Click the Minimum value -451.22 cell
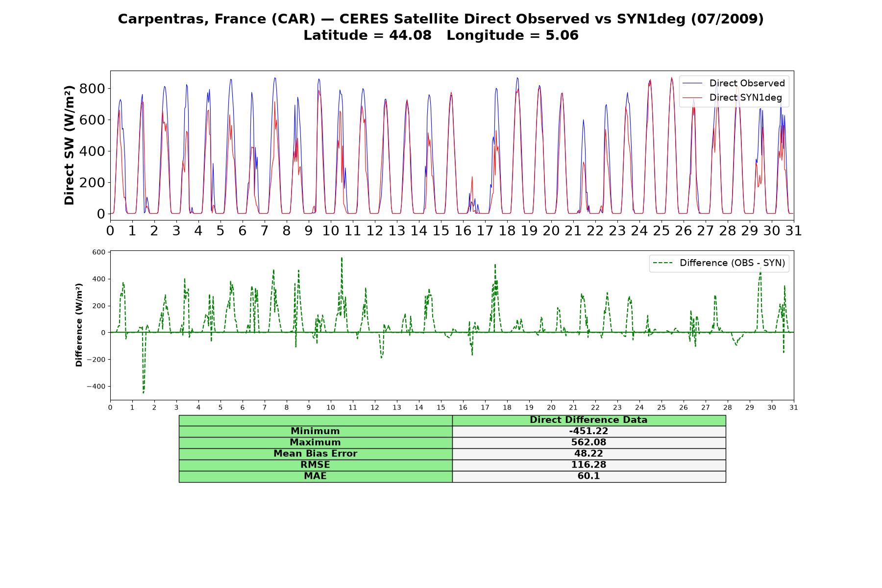882x588 pixels. (x=589, y=431)
